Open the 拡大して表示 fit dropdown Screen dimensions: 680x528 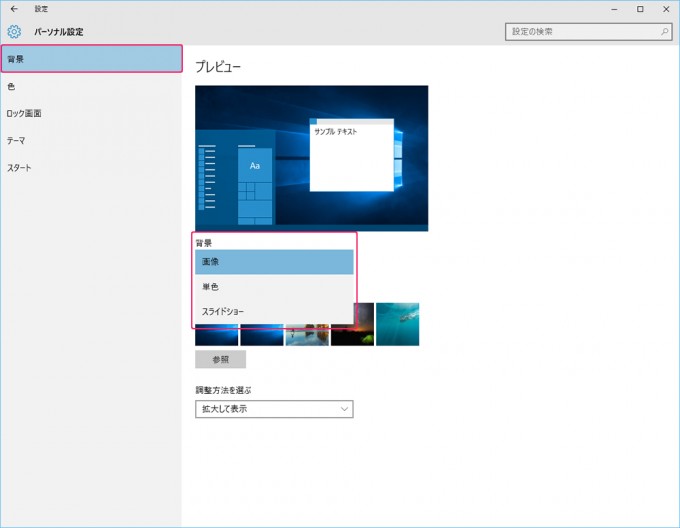pyautogui.click(x=274, y=409)
